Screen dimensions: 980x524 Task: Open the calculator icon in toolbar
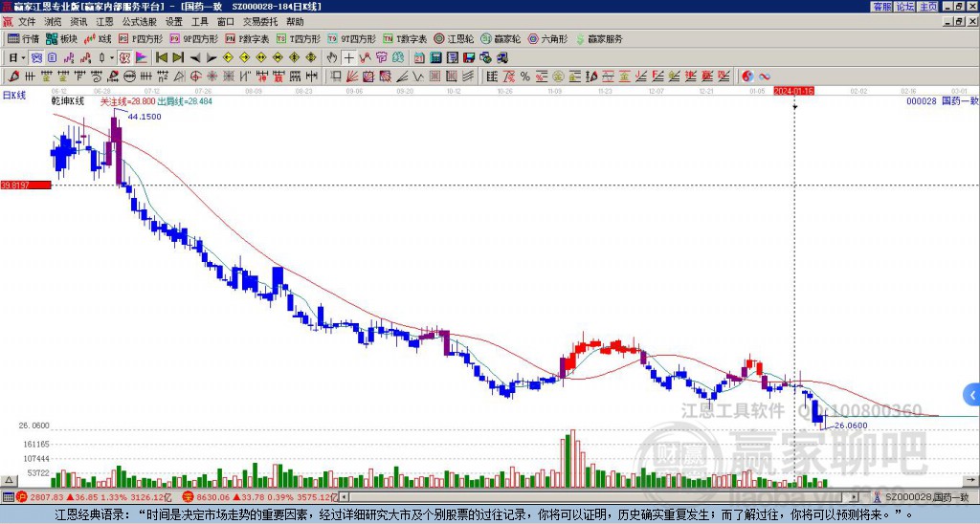tap(435, 57)
